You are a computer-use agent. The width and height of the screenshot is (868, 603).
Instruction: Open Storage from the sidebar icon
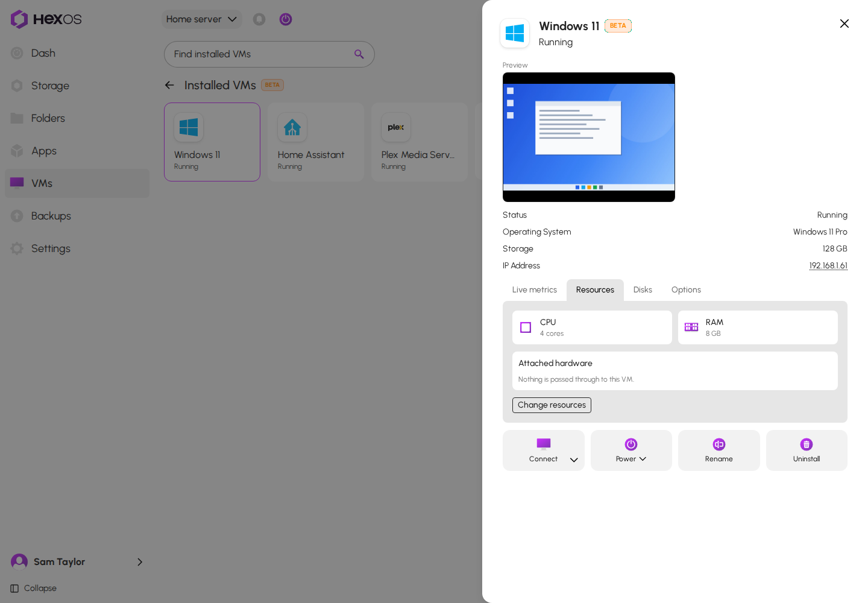[17, 86]
